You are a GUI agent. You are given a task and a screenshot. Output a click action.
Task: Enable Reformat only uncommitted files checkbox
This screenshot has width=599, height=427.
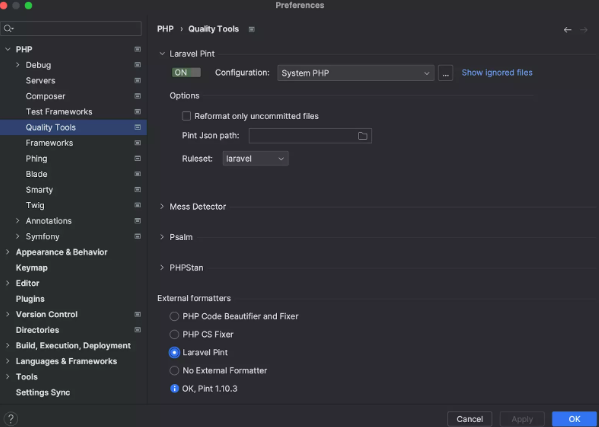186,116
